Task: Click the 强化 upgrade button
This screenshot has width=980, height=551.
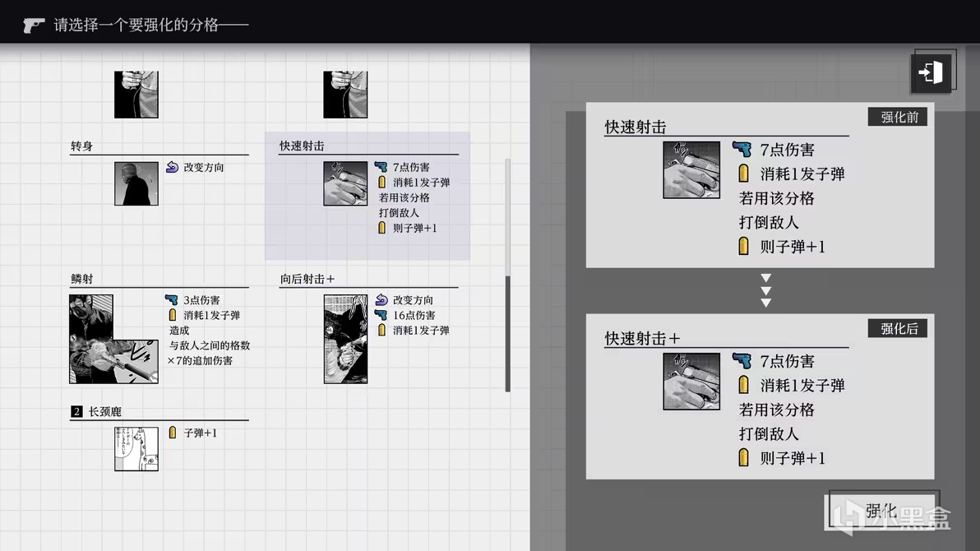Action: coord(881,512)
